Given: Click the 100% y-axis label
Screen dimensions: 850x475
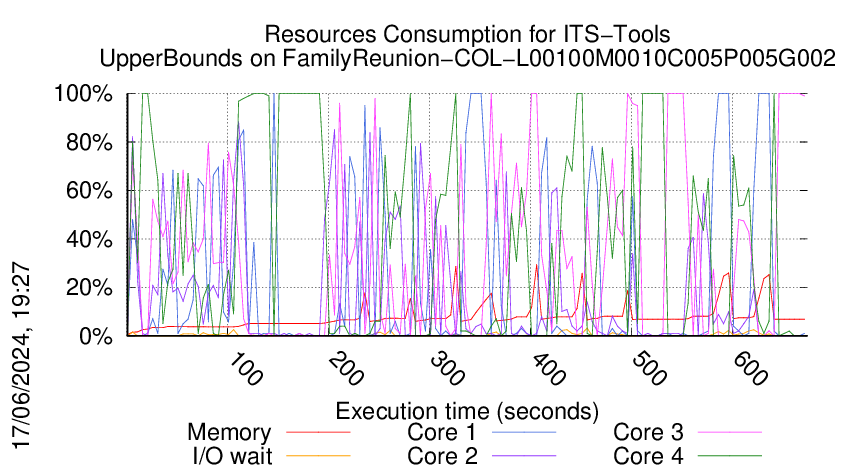Looking at the screenshot, I should click(x=83, y=94).
